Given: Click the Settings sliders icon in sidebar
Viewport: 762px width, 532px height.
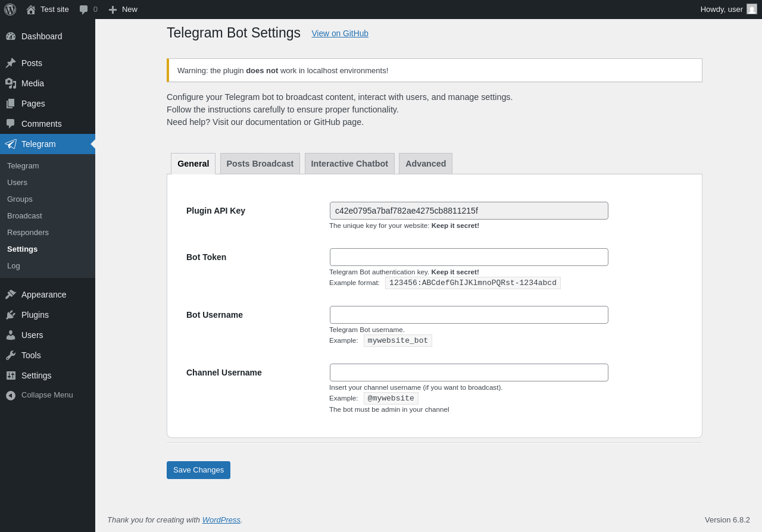Looking at the screenshot, I should 11,375.
